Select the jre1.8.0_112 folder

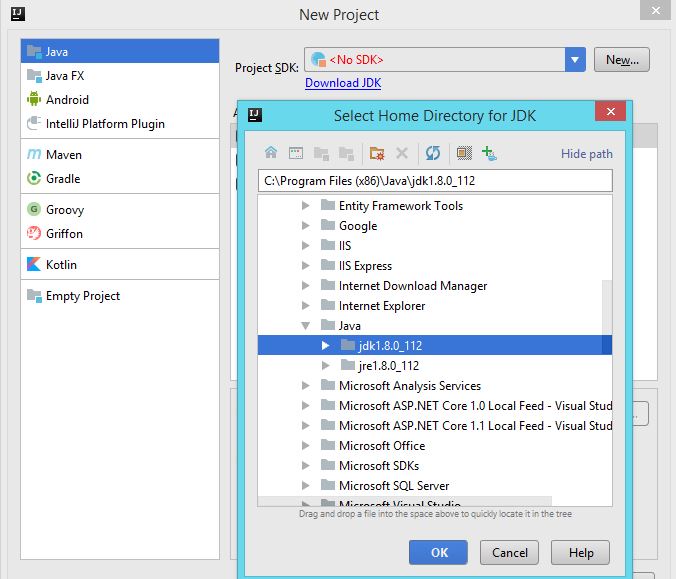[388, 366]
